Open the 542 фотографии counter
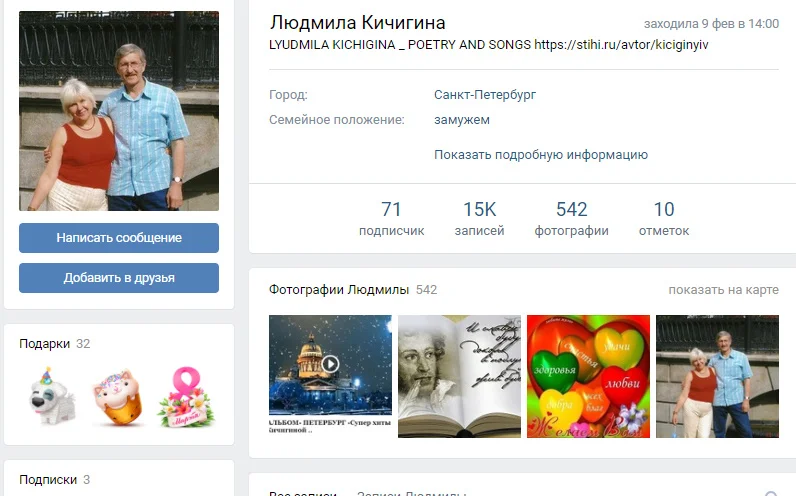The image size is (796, 496). [x=571, y=218]
